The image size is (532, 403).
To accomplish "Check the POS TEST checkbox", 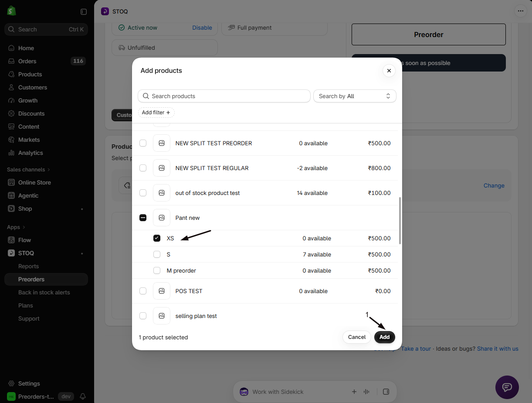I will [x=143, y=291].
